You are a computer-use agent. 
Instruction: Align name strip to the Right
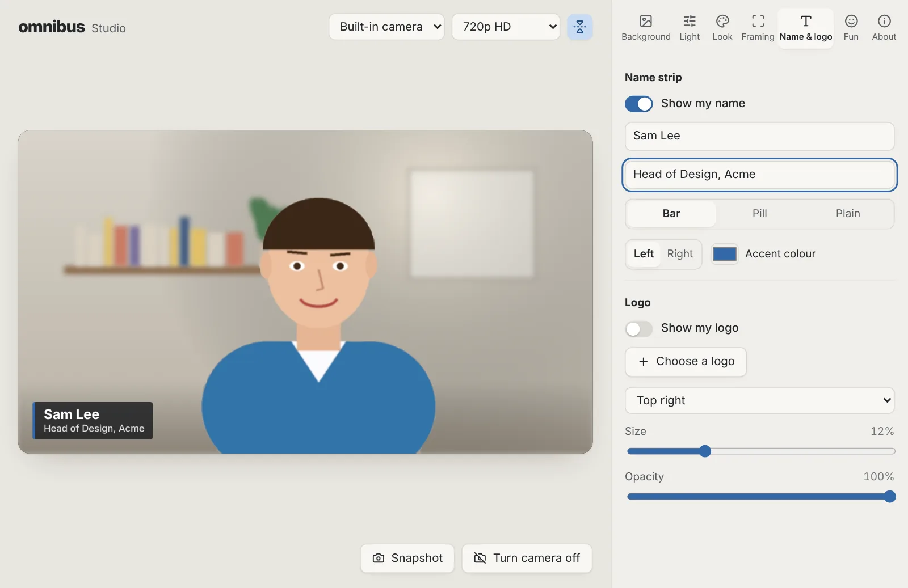tap(680, 254)
